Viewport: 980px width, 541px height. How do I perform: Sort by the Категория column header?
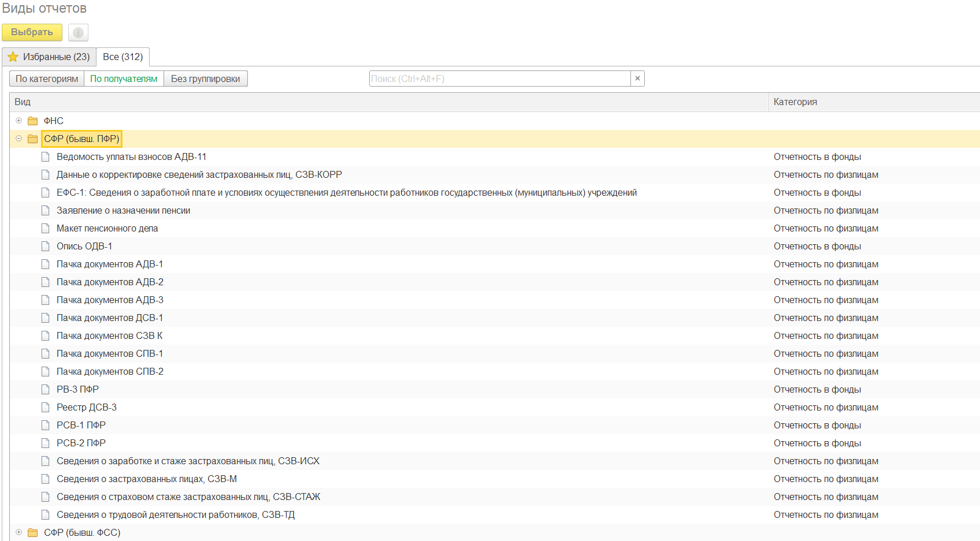pos(874,102)
